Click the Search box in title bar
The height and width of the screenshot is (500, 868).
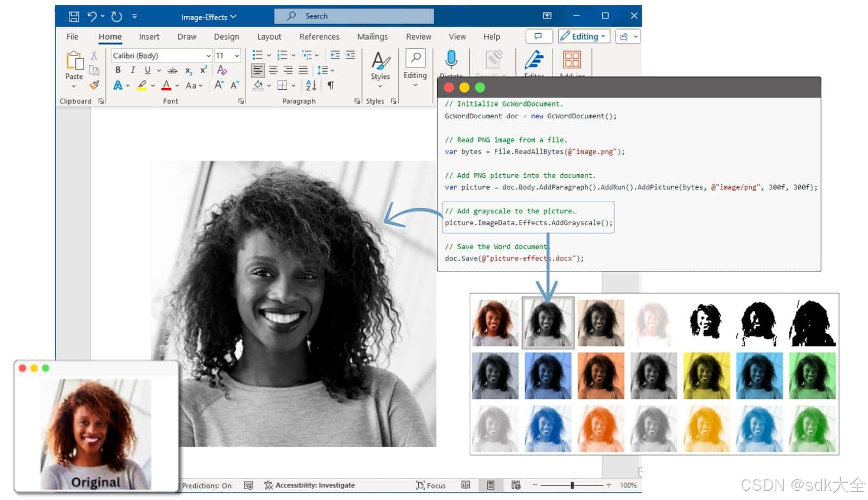pos(354,16)
